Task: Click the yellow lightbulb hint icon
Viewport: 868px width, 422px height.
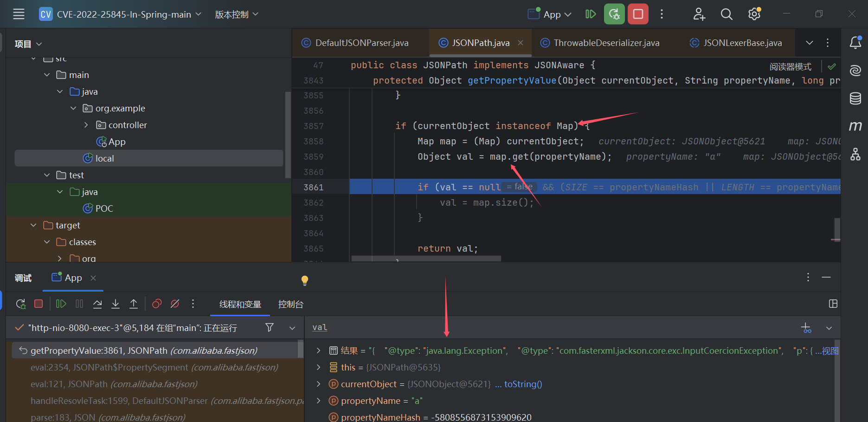Action: point(305,280)
